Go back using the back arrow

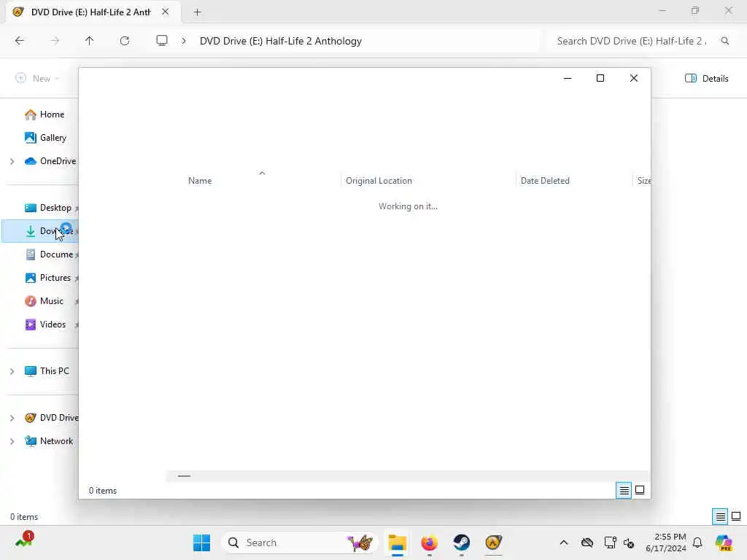pos(20,41)
